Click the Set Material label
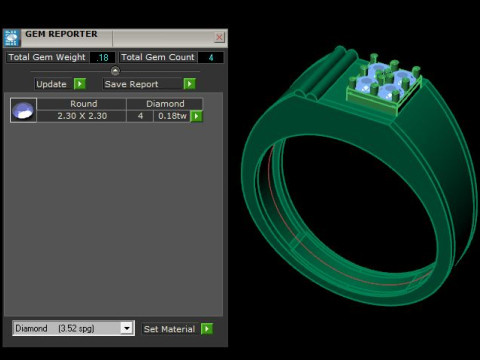This screenshot has width=480, height=360. [169, 329]
